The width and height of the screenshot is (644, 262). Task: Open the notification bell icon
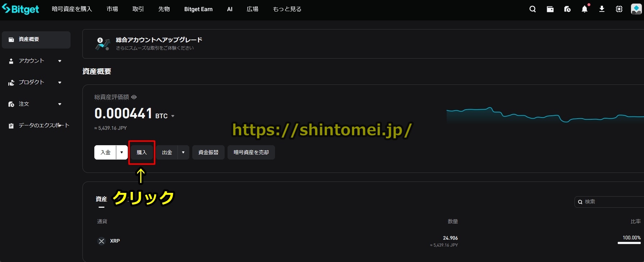585,9
